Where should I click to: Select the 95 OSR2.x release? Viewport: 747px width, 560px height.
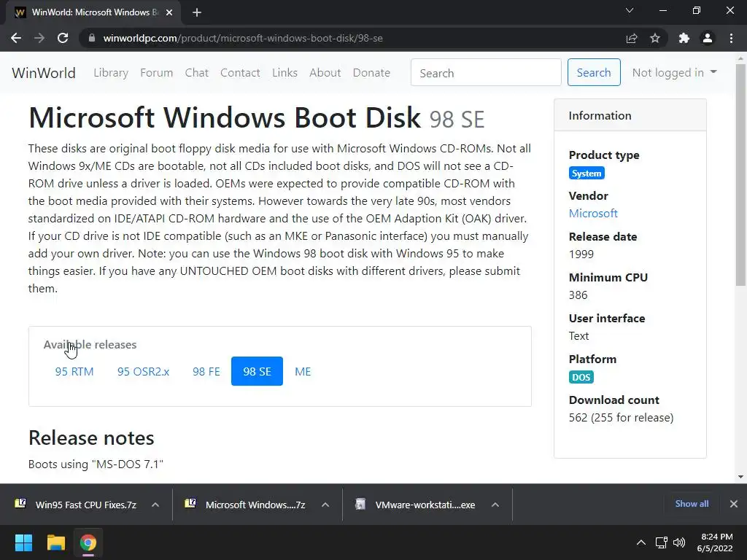pos(144,371)
